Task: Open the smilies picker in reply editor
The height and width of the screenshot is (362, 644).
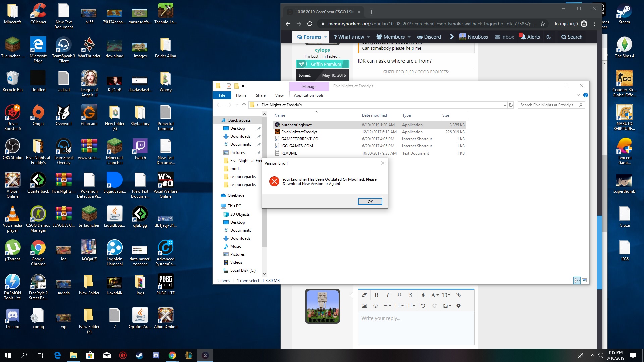Action: point(376,306)
